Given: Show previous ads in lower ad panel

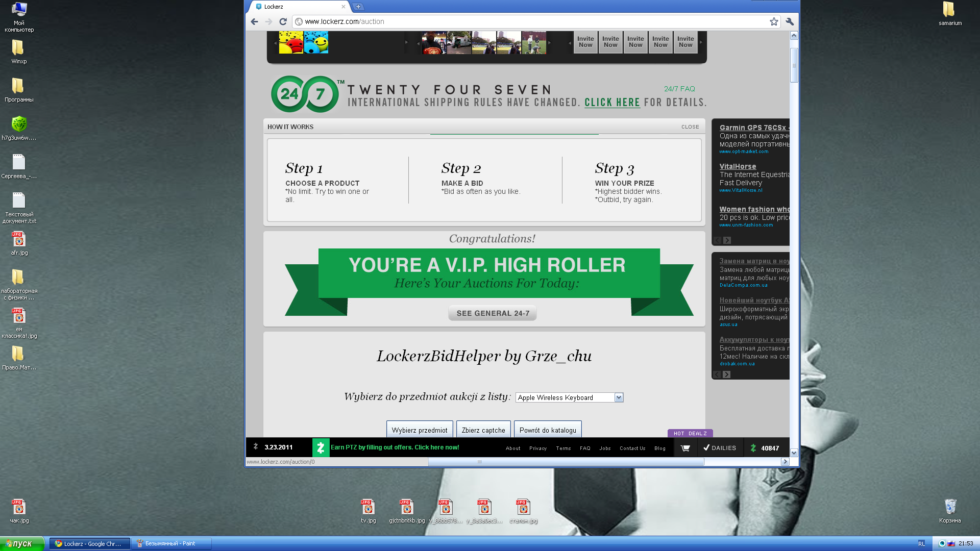Looking at the screenshot, I should (717, 374).
